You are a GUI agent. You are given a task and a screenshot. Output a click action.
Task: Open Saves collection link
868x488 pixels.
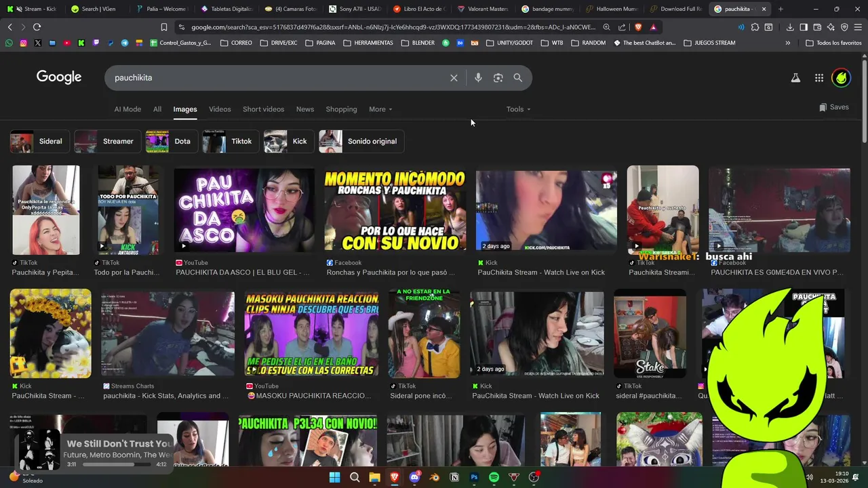pyautogui.click(x=834, y=107)
